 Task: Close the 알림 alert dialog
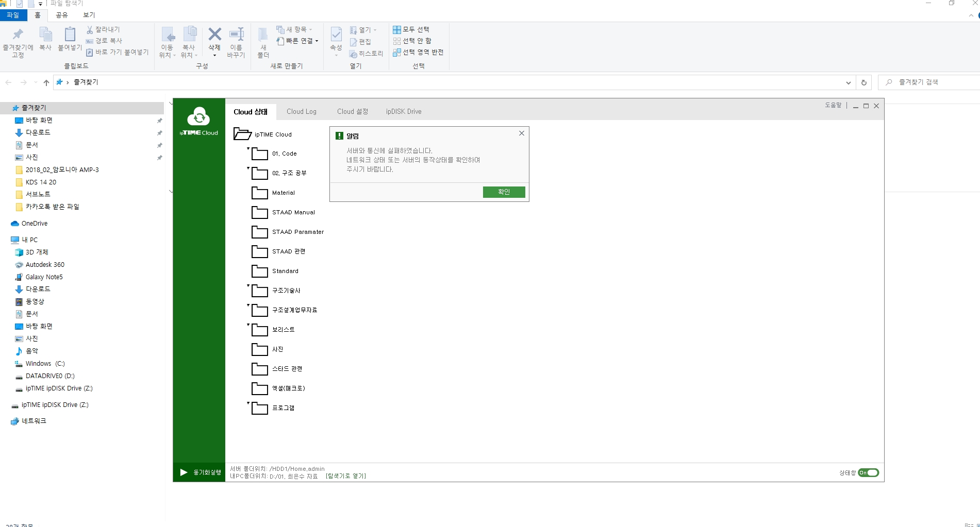[x=522, y=133]
